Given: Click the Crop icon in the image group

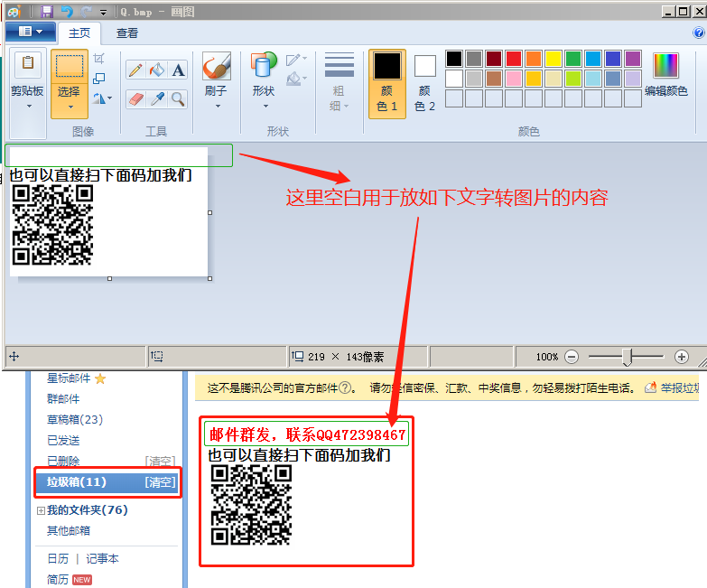Looking at the screenshot, I should tap(99, 59).
